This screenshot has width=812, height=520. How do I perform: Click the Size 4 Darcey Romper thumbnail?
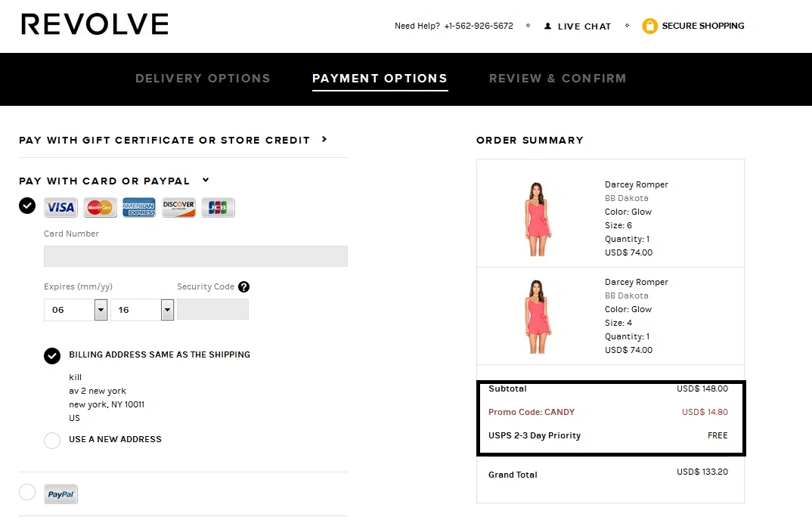(538, 317)
